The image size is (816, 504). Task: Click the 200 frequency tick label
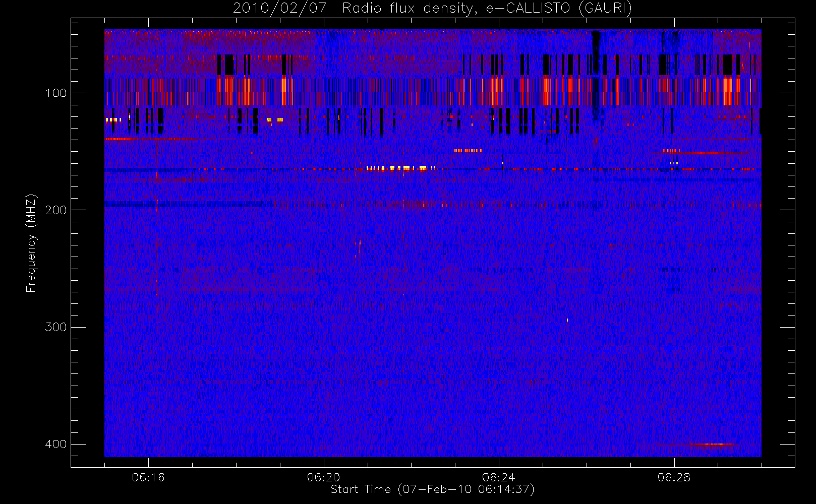coord(55,210)
